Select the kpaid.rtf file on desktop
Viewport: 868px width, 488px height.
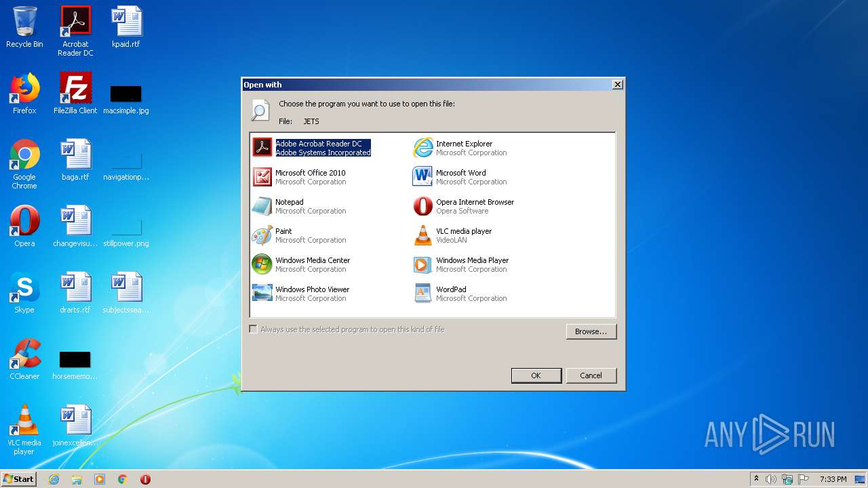coord(126,28)
